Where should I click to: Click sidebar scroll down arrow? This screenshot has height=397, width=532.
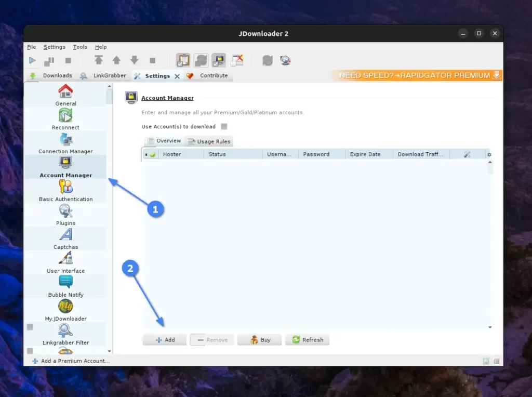coord(109,351)
